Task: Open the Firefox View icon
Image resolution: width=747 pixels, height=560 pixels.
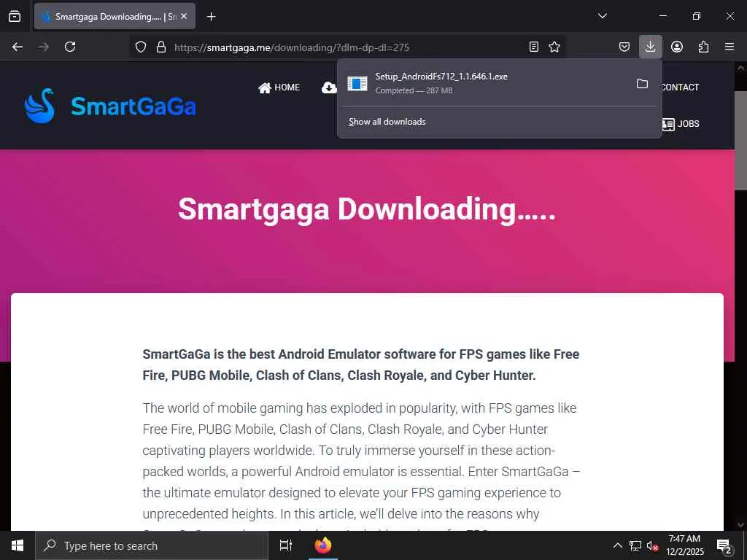Action: (15, 16)
